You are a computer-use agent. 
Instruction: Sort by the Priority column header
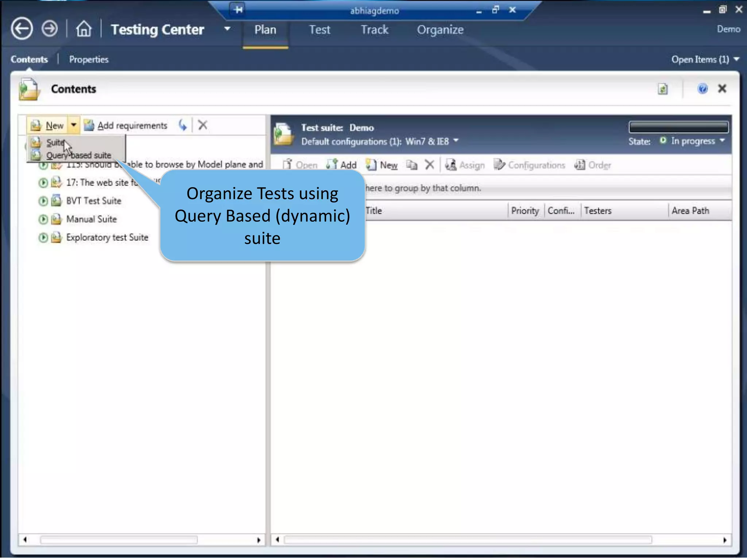tap(526, 211)
